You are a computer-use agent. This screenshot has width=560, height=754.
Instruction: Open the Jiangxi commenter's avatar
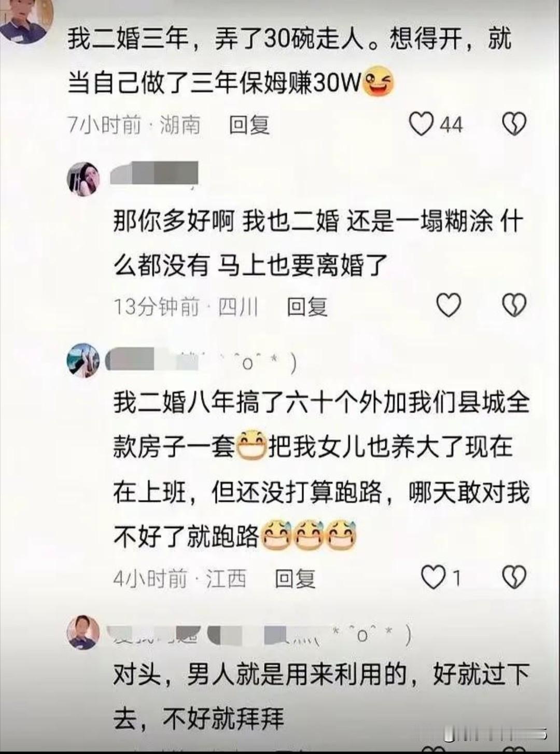coord(83,360)
